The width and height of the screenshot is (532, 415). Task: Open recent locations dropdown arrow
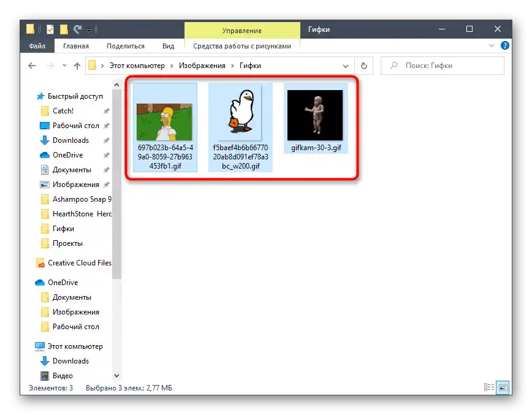(64, 66)
